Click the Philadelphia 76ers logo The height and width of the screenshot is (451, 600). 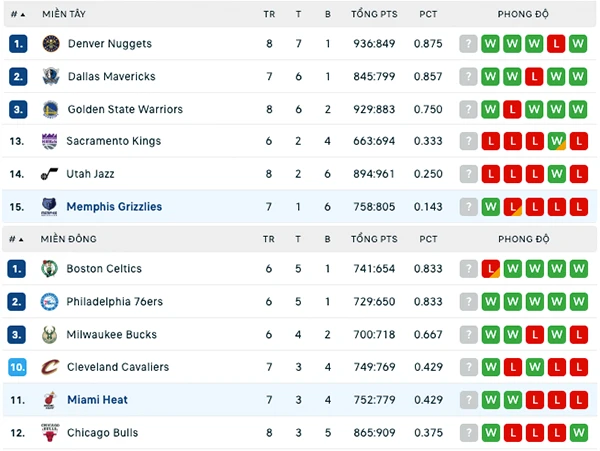[x=49, y=301]
